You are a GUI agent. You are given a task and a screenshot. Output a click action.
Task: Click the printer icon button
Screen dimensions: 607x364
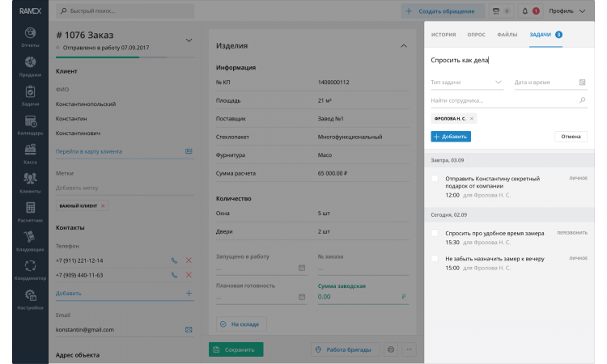click(391, 349)
